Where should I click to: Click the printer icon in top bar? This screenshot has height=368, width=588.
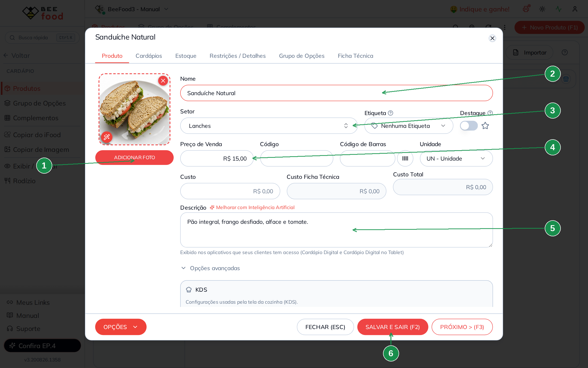point(526,9)
